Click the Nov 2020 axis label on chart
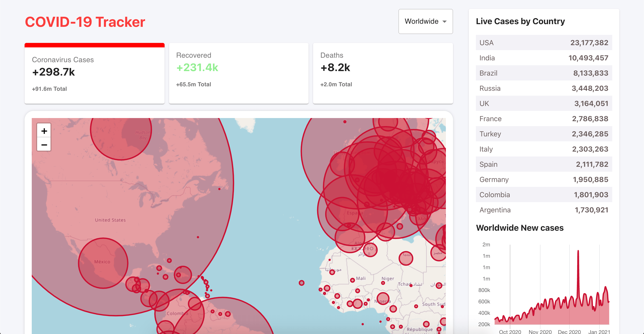Image resolution: width=644 pixels, height=334 pixels. 540,332
